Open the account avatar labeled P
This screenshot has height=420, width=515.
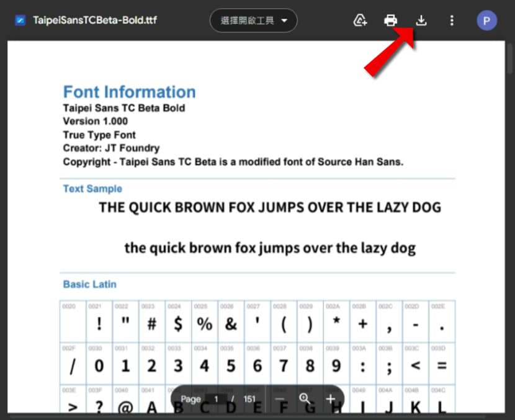pos(486,20)
